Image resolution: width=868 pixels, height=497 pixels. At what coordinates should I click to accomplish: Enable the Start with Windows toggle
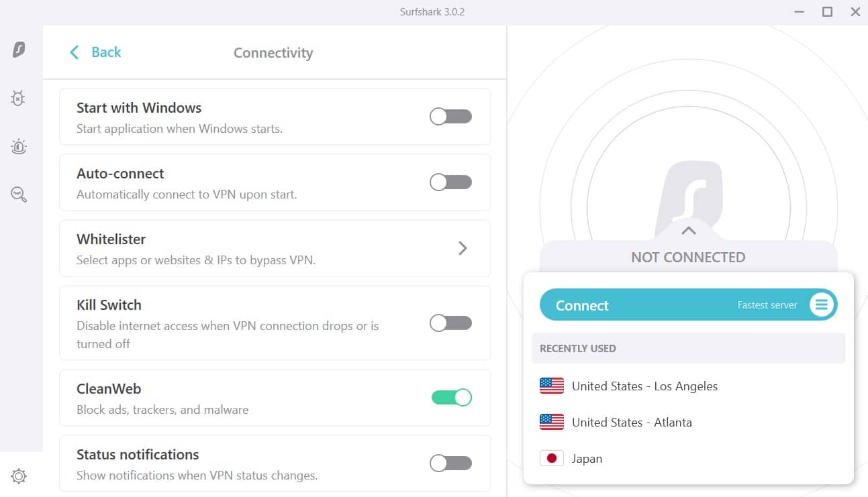pos(451,117)
